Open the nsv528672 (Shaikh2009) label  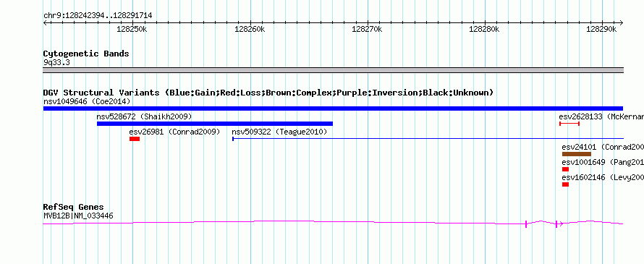coord(144,116)
